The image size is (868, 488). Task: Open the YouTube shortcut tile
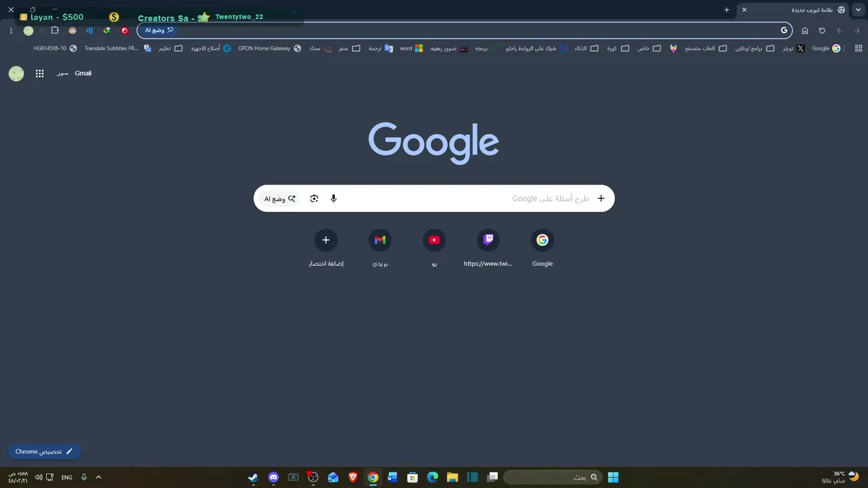point(434,249)
